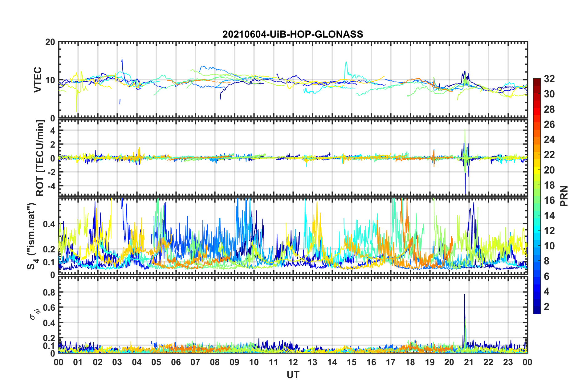This screenshot has height=392, width=586.
Task: Click the 06 hour tick label on UT axis
Action: tap(176, 362)
